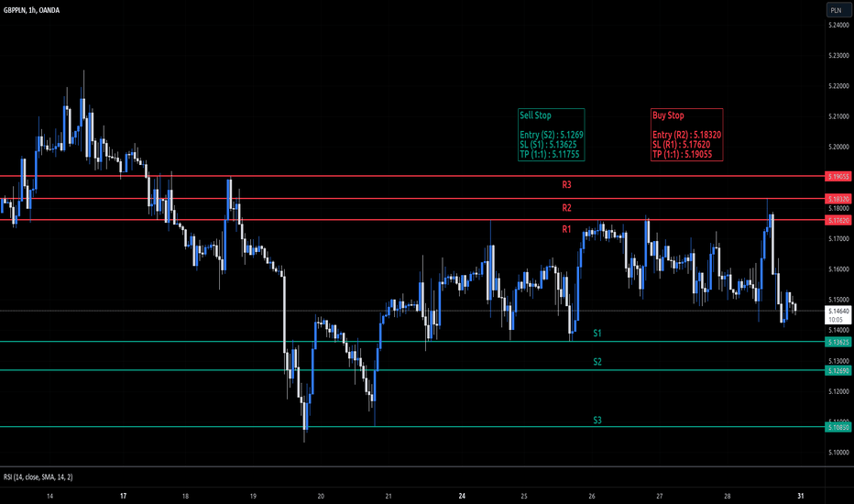The image size is (854, 504).
Task: Select the R2 resistance label
Action: pos(566,208)
